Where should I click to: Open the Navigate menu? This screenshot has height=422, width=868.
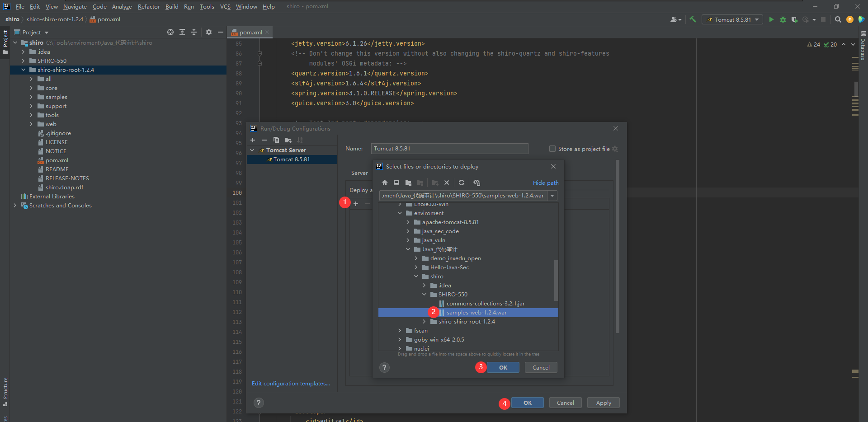[x=75, y=6]
